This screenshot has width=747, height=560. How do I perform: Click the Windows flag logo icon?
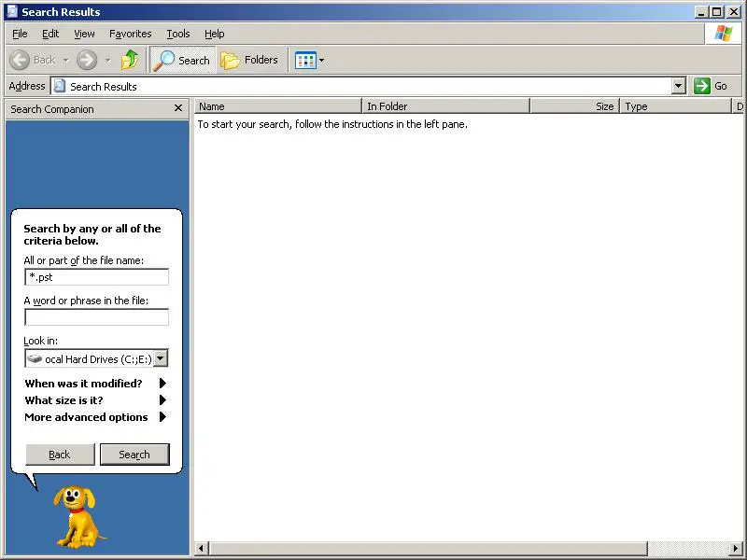pos(723,34)
